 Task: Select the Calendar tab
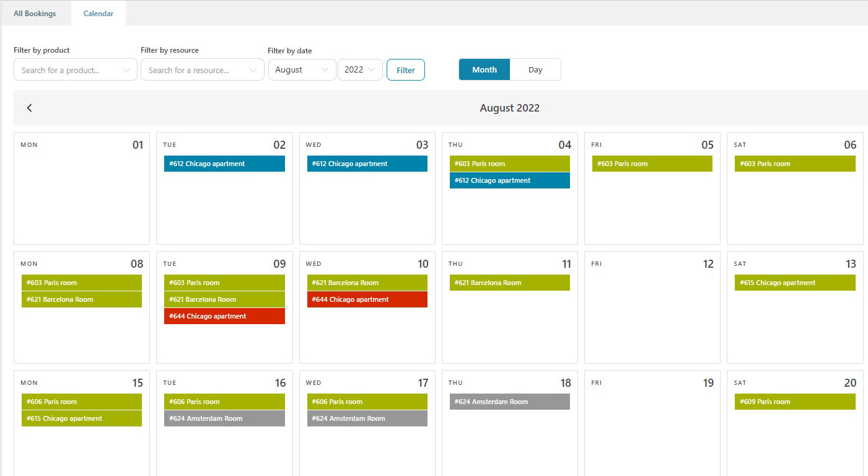tap(99, 14)
